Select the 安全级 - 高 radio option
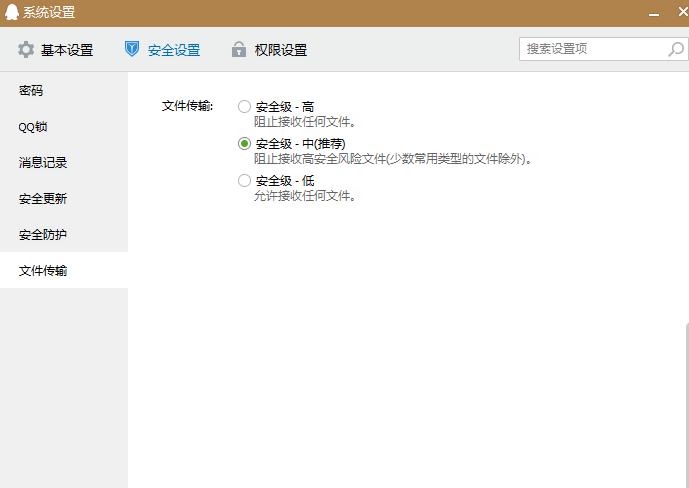Image resolution: width=689 pixels, height=488 pixels. click(244, 107)
